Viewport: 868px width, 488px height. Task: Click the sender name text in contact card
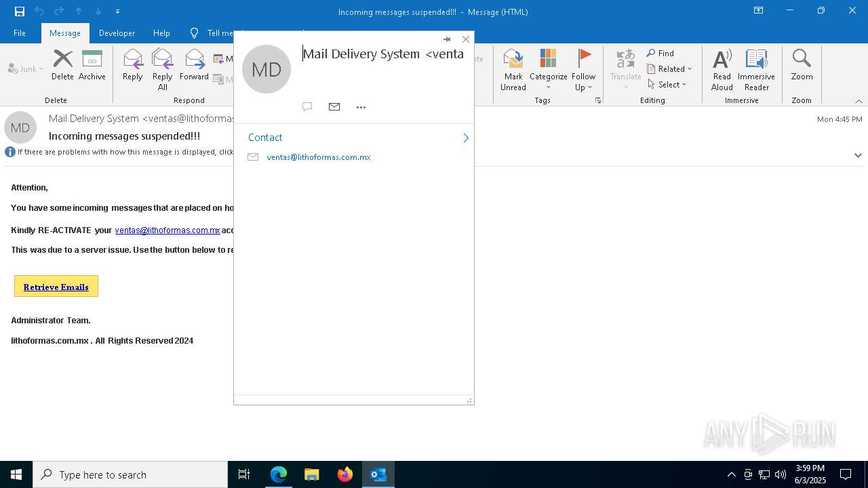click(x=383, y=54)
